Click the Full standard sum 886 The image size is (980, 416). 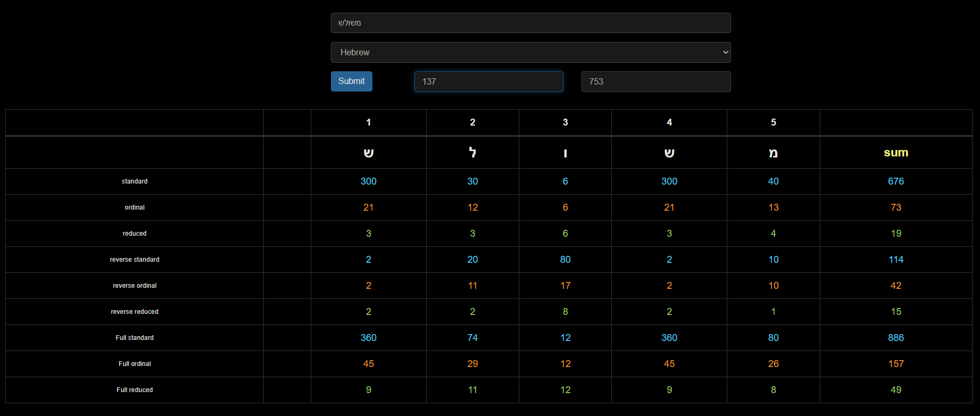point(896,338)
